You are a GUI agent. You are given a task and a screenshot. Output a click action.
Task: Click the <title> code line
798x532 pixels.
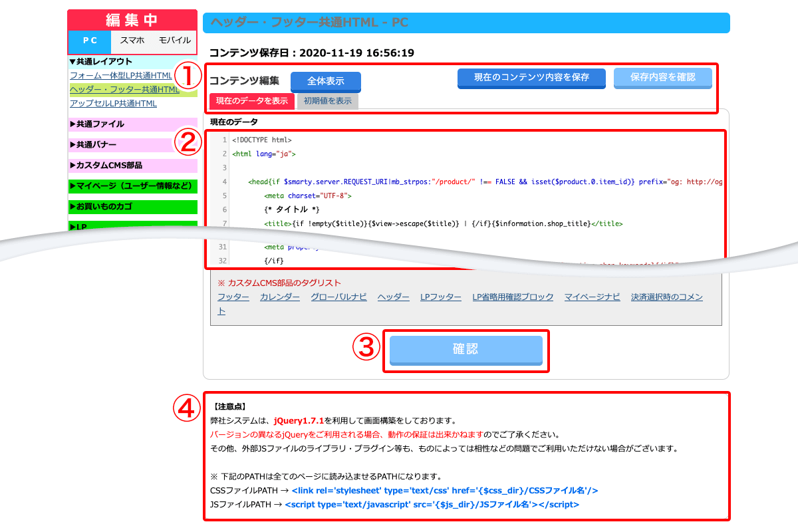444,224
